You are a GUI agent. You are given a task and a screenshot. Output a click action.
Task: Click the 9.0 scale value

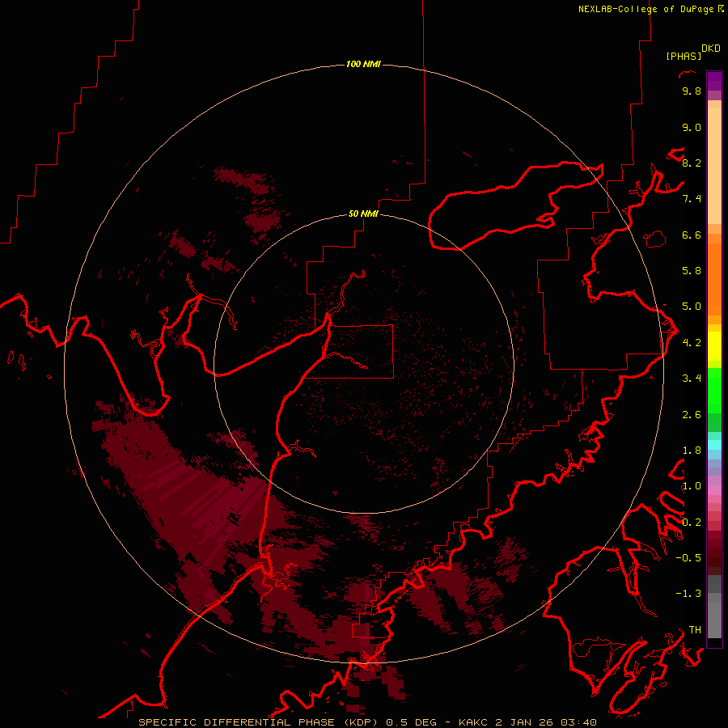[x=692, y=127]
